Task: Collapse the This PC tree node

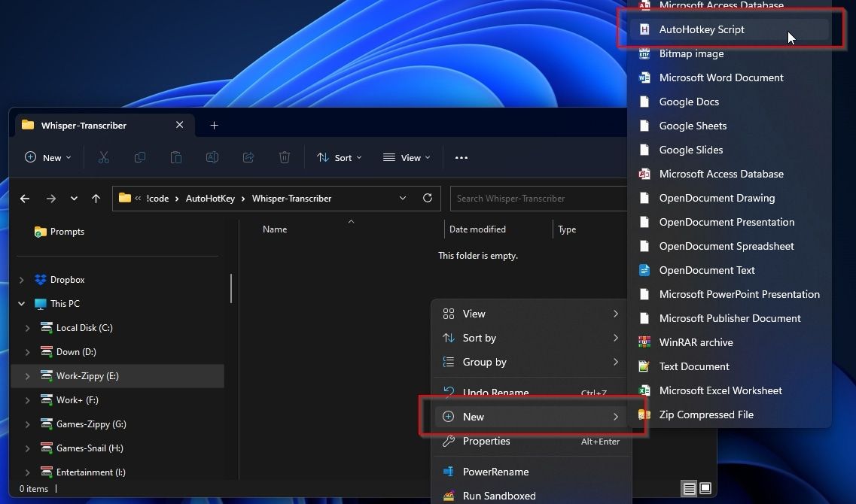Action: coord(22,304)
